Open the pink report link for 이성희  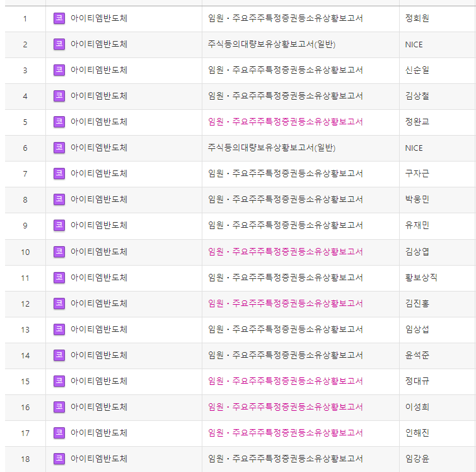(286, 406)
